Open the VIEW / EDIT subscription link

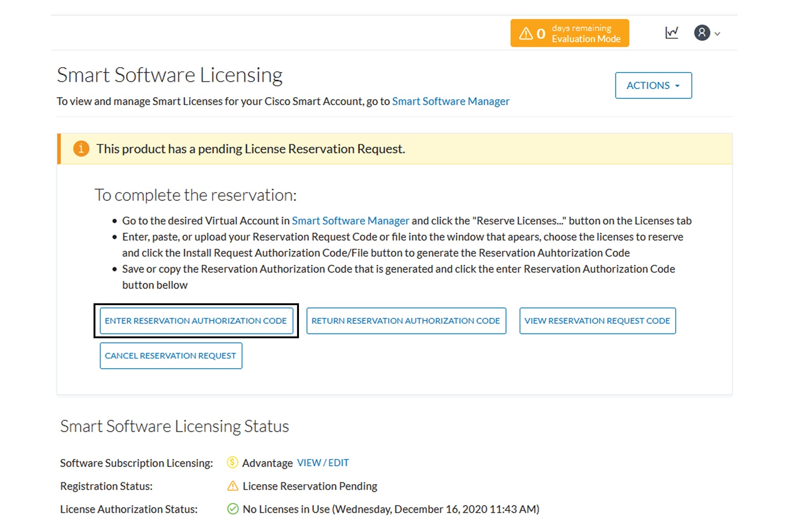click(323, 463)
